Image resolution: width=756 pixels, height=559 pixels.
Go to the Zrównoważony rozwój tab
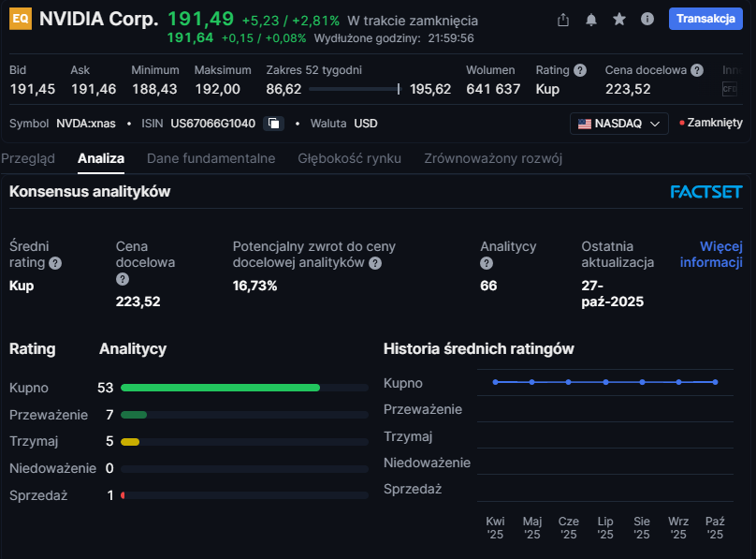(493, 158)
